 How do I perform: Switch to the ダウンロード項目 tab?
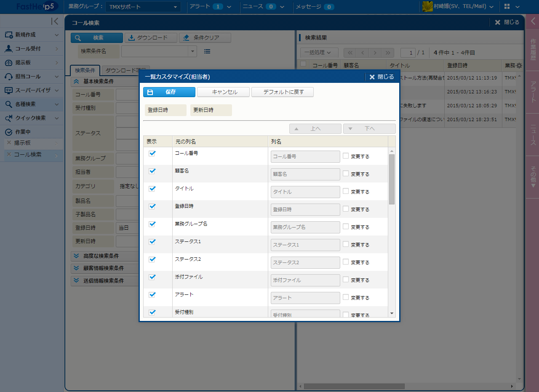[x=125, y=70]
